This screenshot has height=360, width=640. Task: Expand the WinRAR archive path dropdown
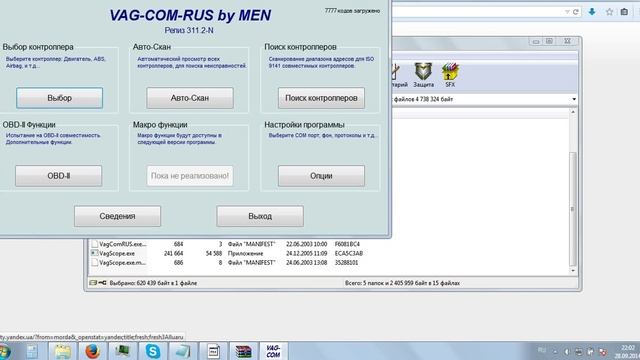[x=574, y=99]
